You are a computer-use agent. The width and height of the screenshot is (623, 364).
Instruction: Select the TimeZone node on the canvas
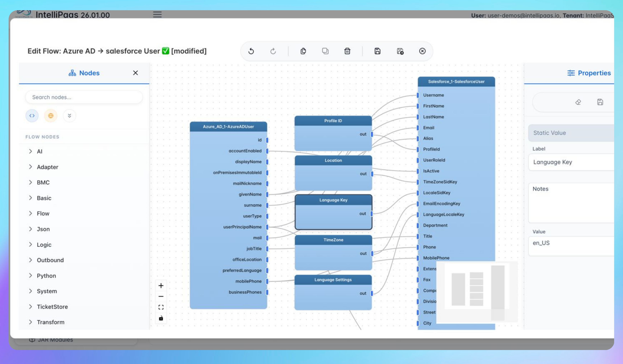click(x=333, y=240)
